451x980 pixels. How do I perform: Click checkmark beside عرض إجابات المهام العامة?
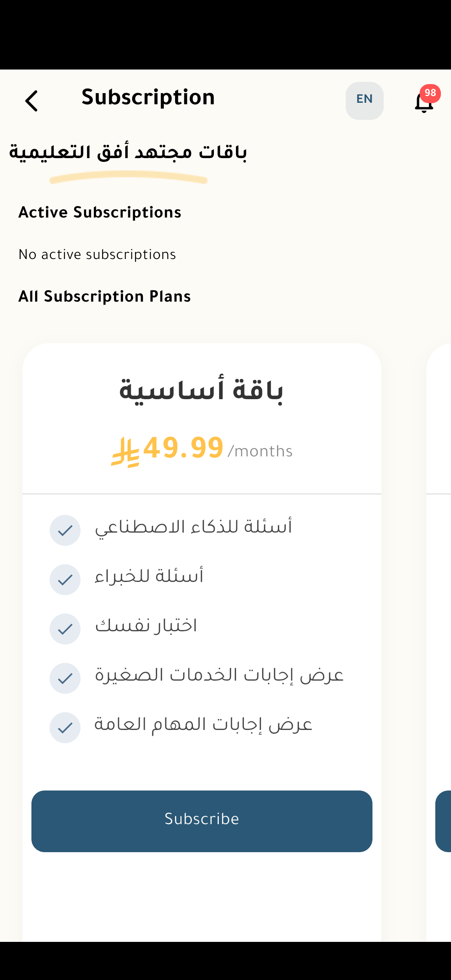pos(65,728)
